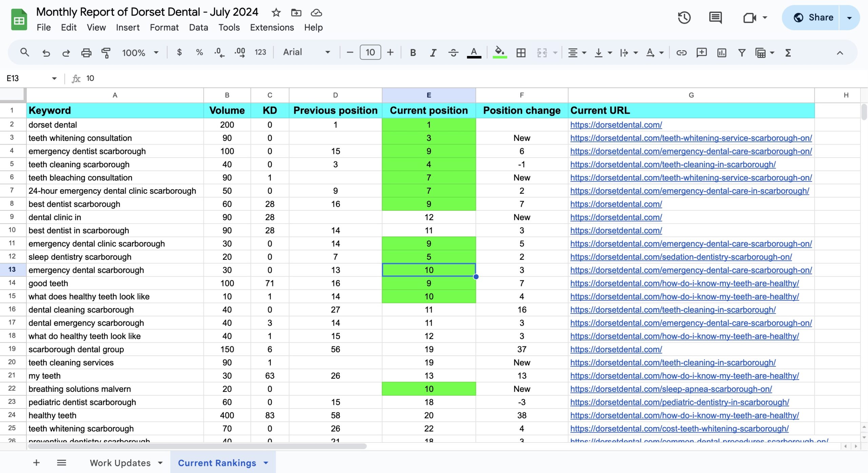Open Borders grid icon

(x=521, y=53)
